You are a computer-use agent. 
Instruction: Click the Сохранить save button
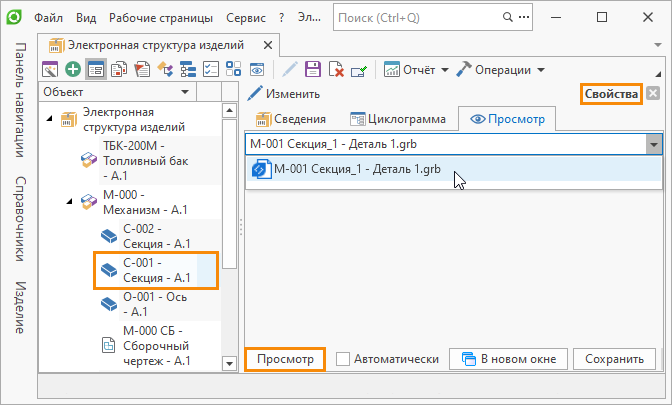[x=615, y=359]
